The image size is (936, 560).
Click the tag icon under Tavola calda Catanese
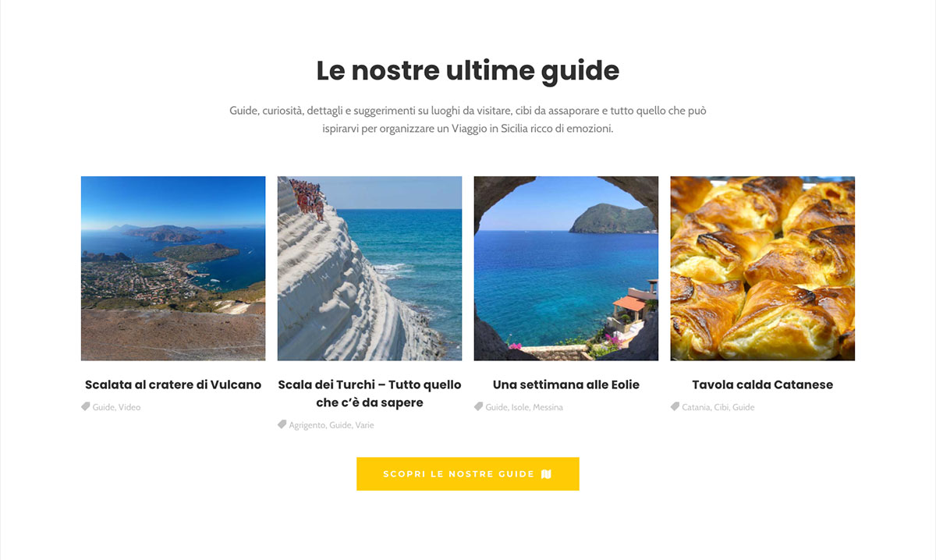[675, 406]
